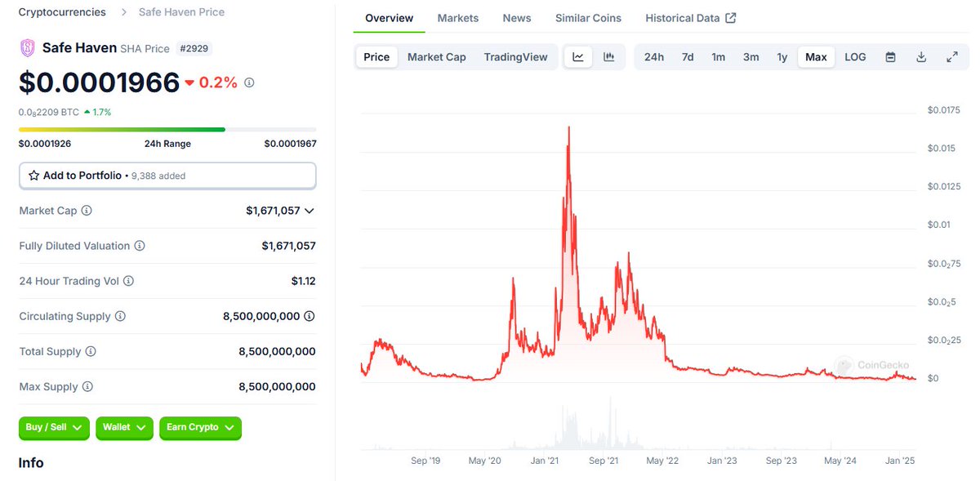Screen dimensions: 980x481
Task: Set chart range to Max
Action: [816, 56]
